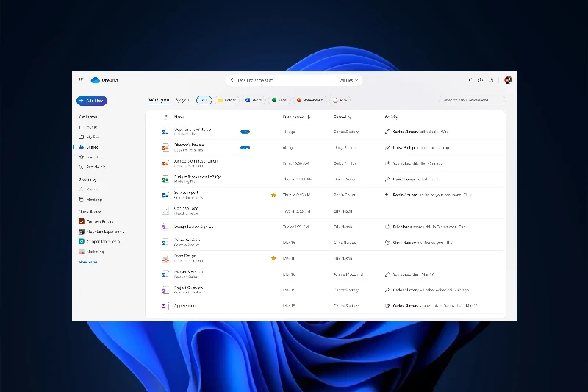This screenshot has width=588, height=392.
Task: Click the activity text in the first file row
Action: click(x=420, y=132)
